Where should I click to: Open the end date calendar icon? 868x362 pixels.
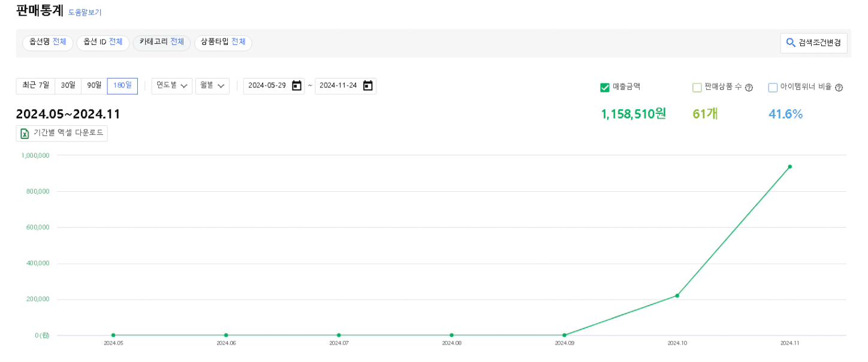point(368,86)
